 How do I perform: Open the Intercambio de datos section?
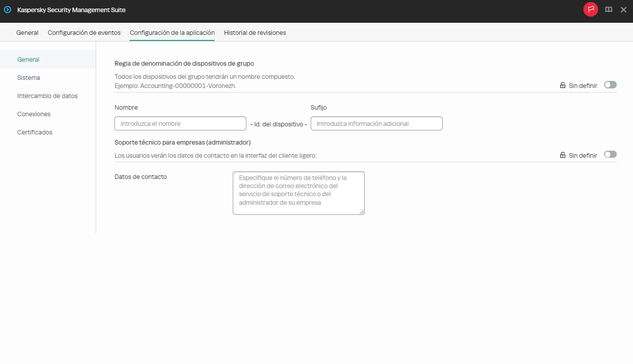[48, 96]
